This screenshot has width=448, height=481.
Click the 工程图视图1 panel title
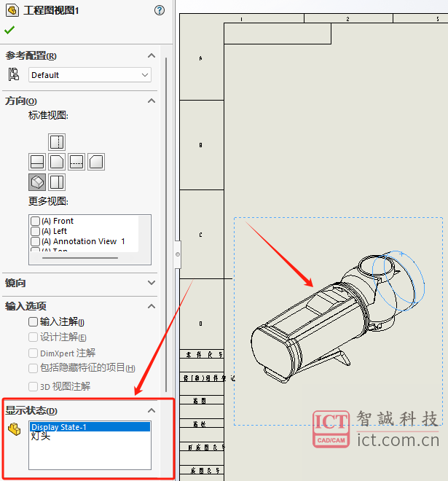(51, 10)
